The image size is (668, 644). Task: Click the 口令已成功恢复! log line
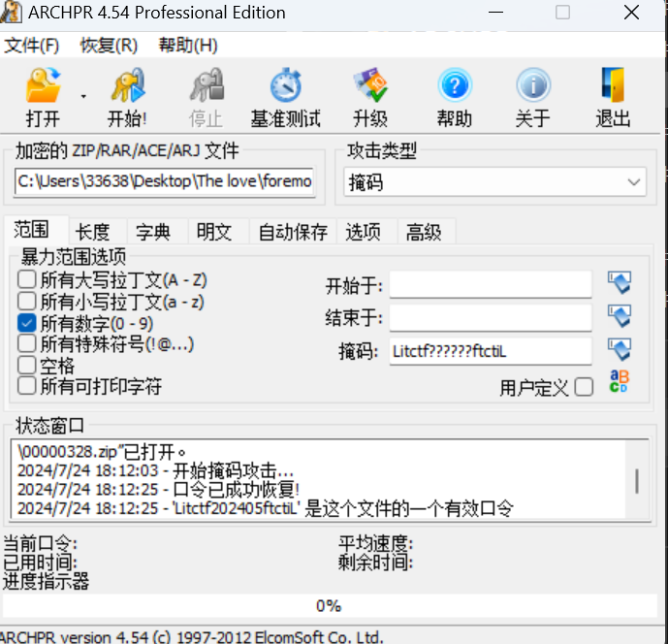(158, 490)
